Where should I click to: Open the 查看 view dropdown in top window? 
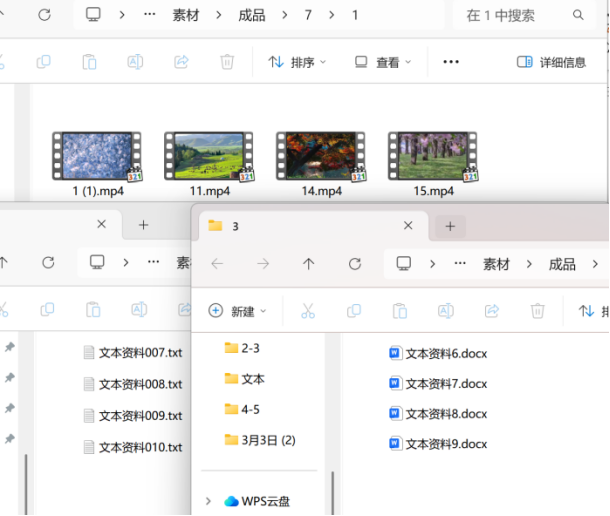[x=383, y=62]
